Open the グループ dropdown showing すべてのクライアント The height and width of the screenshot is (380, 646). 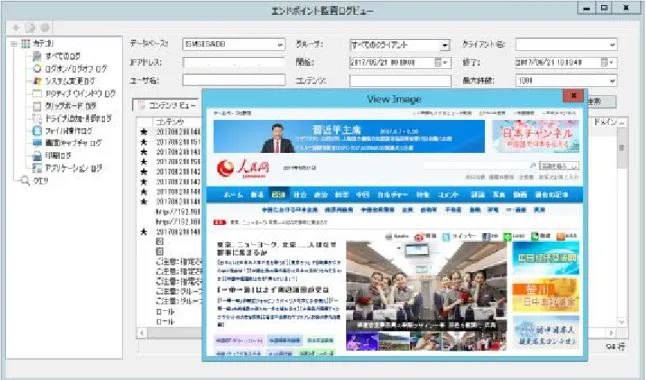point(445,45)
